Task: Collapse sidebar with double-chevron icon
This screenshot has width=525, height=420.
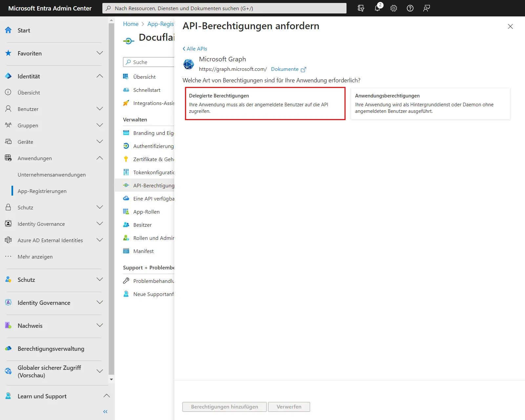Action: pos(105,411)
